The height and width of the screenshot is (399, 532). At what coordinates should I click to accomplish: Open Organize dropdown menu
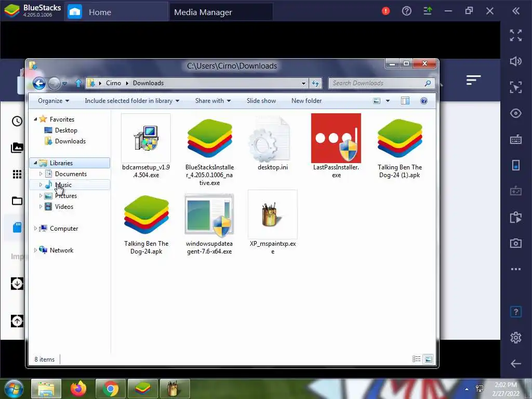54,101
